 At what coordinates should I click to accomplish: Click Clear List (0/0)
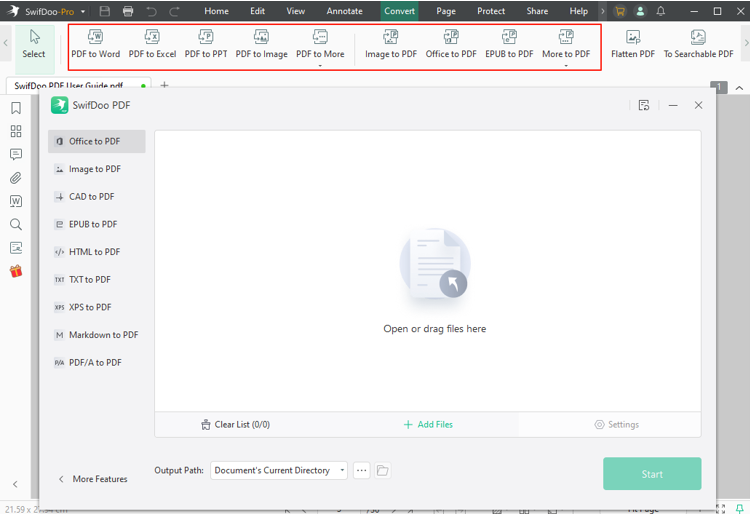235,425
